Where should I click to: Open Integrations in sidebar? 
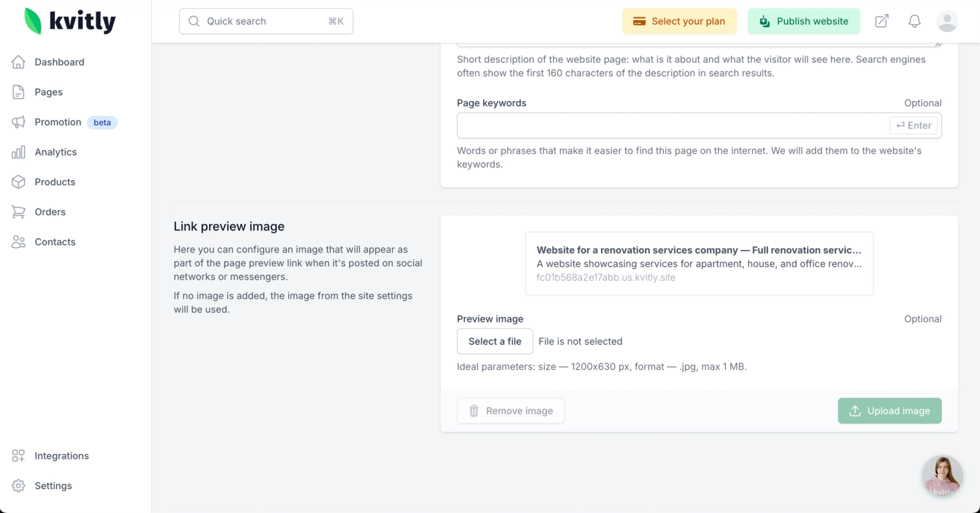[x=62, y=456]
